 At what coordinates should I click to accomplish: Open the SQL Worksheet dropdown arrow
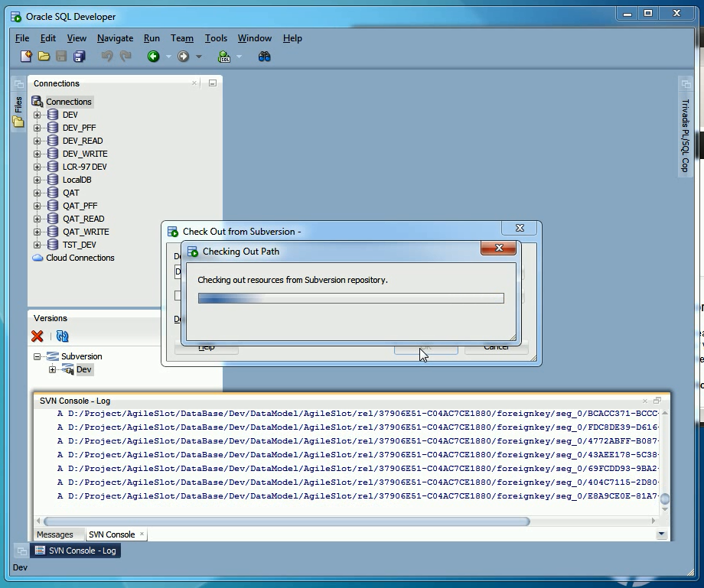pyautogui.click(x=240, y=57)
